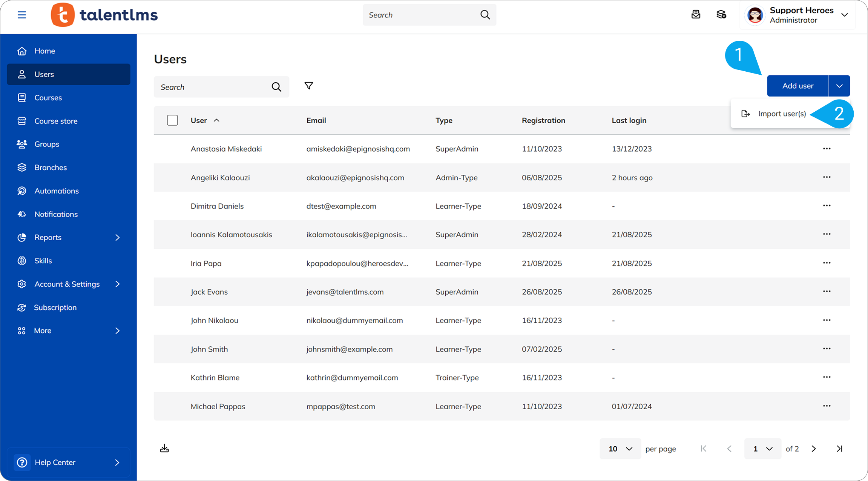The image size is (868, 481).
Task: Open three-dot menu for Michael Pappas
Action: pos(827,406)
